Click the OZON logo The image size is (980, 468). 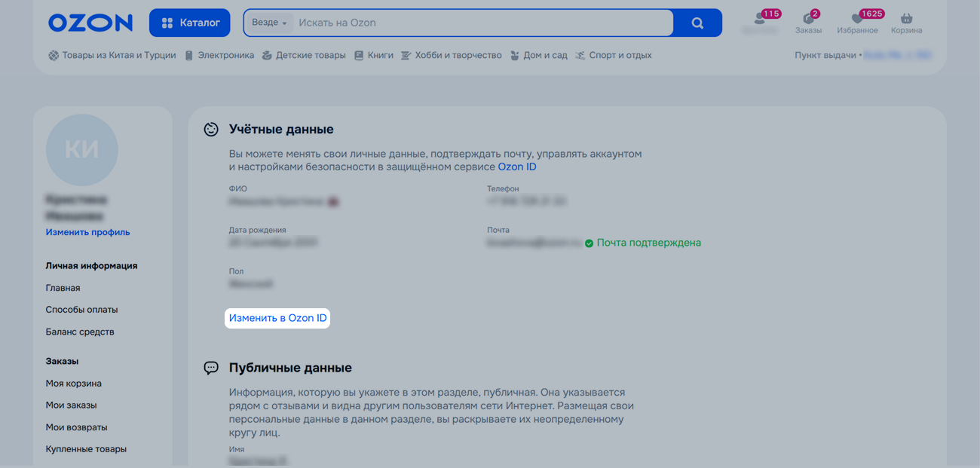(90, 23)
